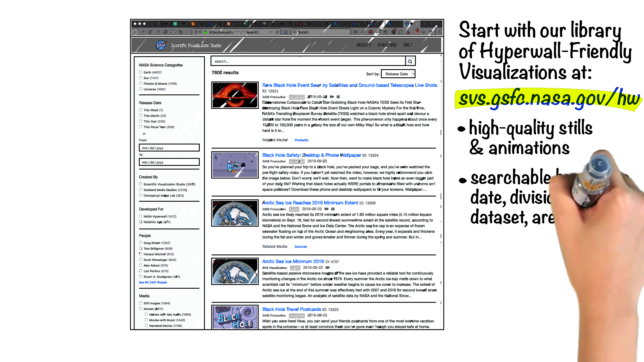Viewport: 644px width, 362px height.
Task: Click the video icon on Arctic Sea Ice Minimum 2019
Action: pyautogui.click(x=328, y=268)
